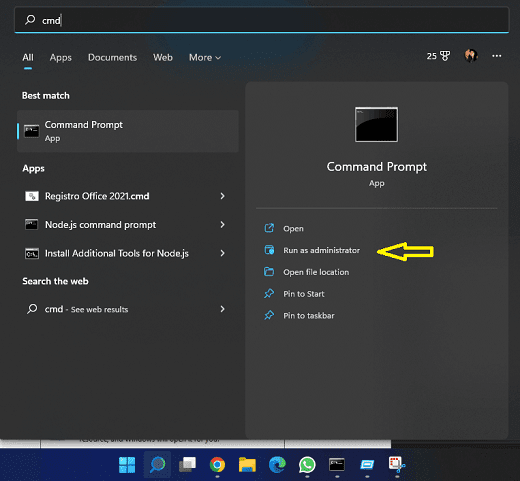Click the Open file location folder icon
Screen dimensions: 520x481
(269, 272)
